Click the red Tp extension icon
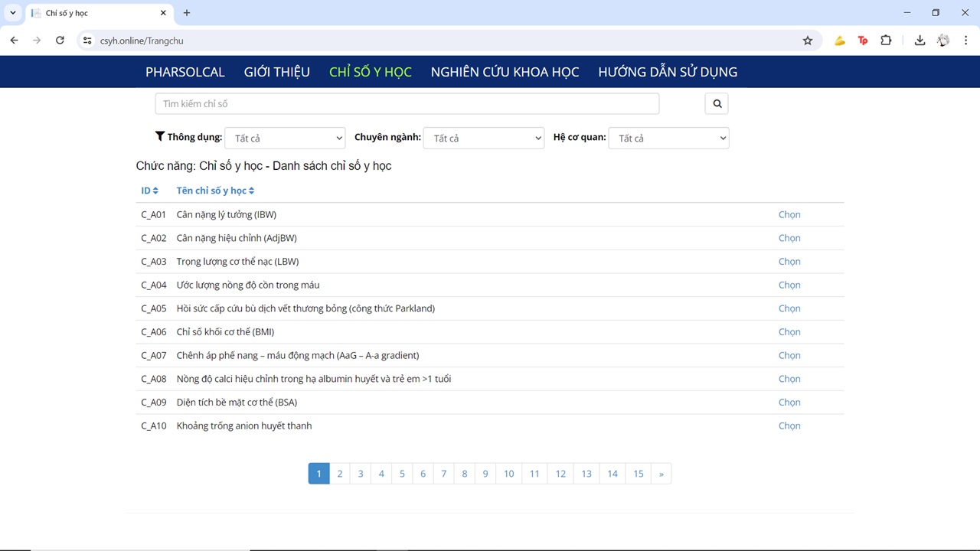980x551 pixels. click(863, 41)
